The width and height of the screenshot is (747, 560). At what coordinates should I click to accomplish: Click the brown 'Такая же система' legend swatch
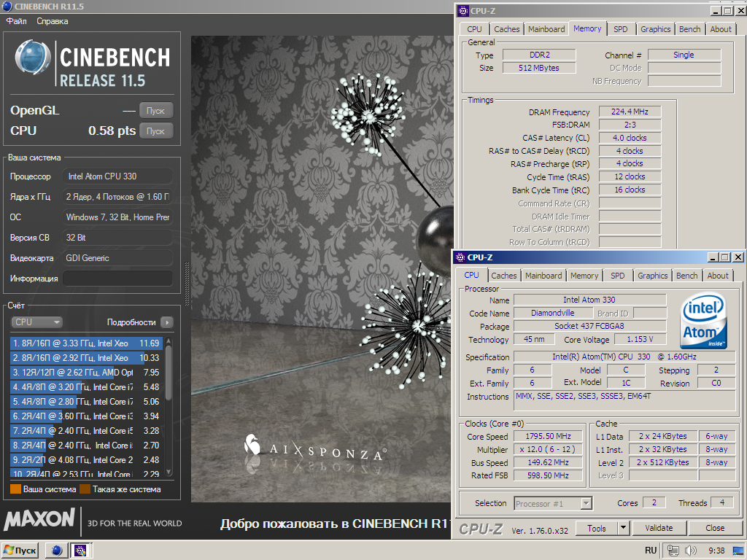(85, 489)
